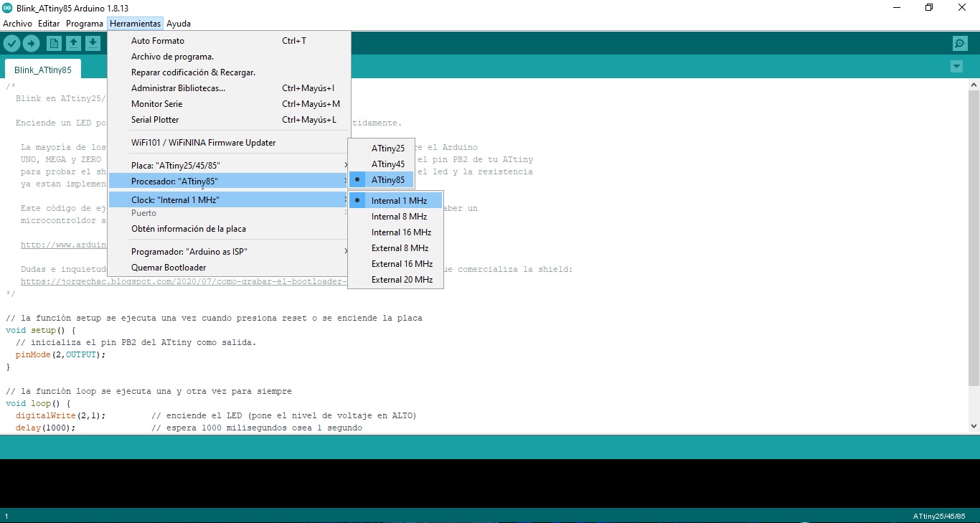Select Quemar Bootloader

click(169, 267)
